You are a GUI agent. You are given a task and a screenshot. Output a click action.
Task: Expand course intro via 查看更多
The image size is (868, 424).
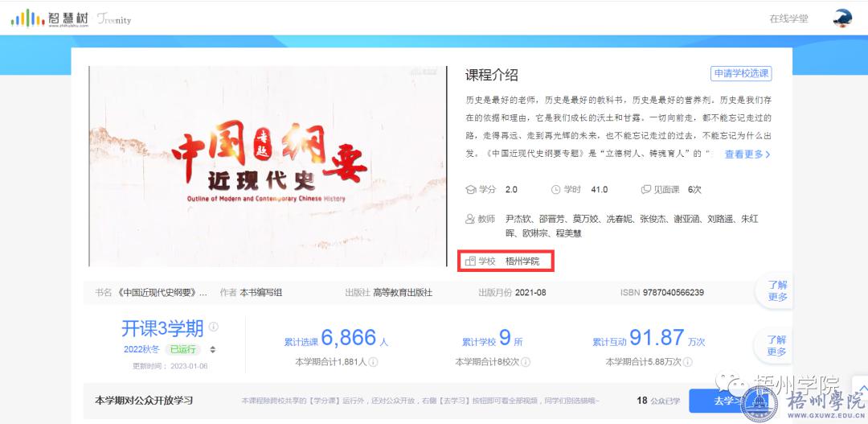(x=747, y=154)
